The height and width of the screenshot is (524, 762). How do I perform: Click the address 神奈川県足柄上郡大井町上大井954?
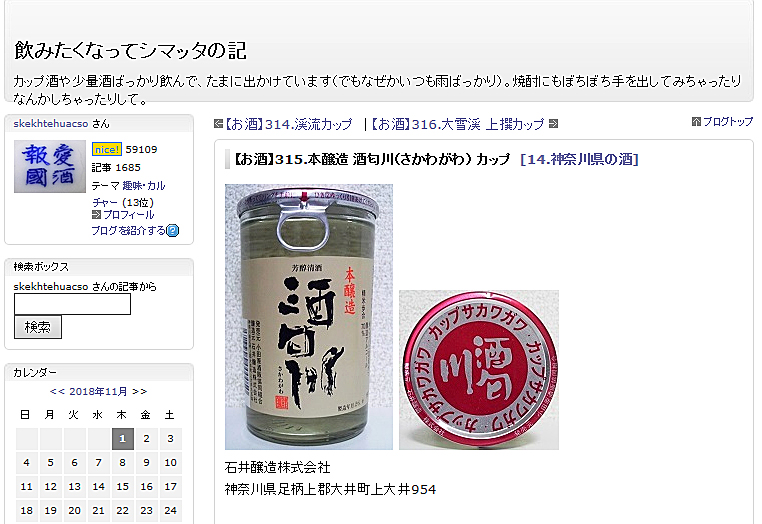330,489
